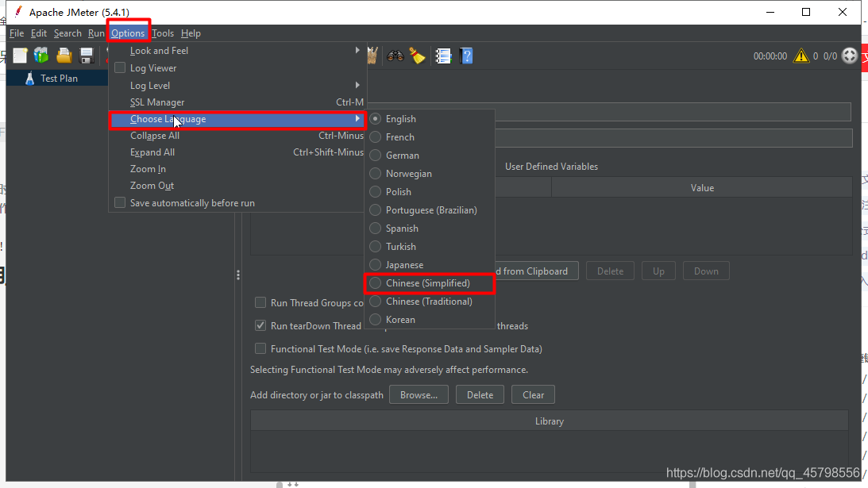The image size is (868, 488).
Task: Click the Options menu
Action: tap(128, 33)
